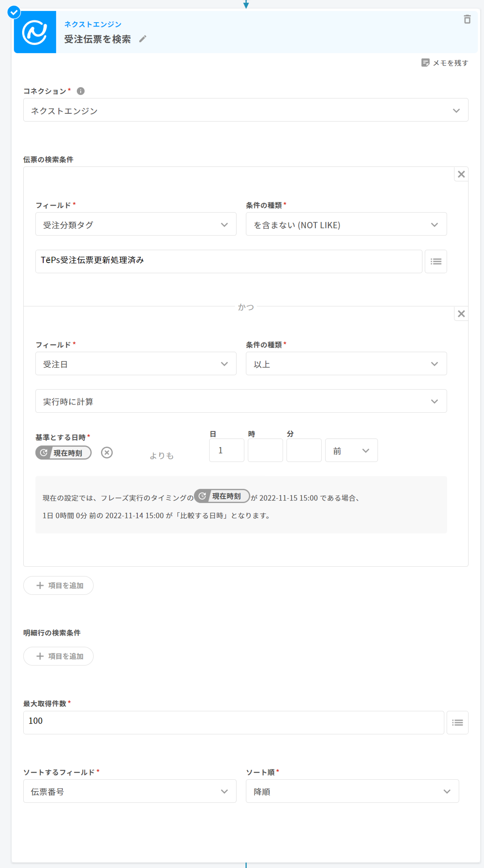Click the メモを残す note icon

click(425, 63)
